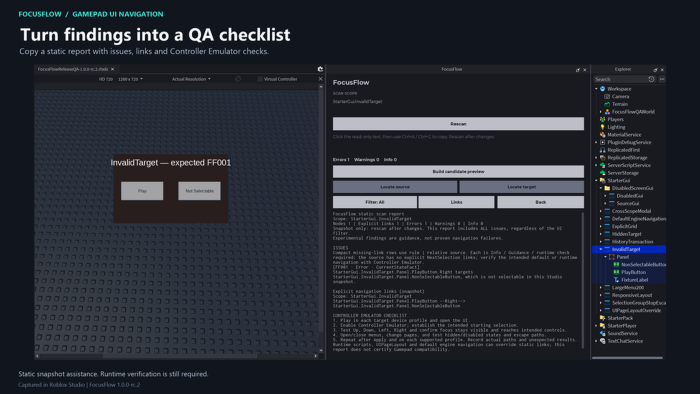This screenshot has height=394, width=700.
Task: Click the FixtureLabel text label icon
Action: [x=616, y=280]
